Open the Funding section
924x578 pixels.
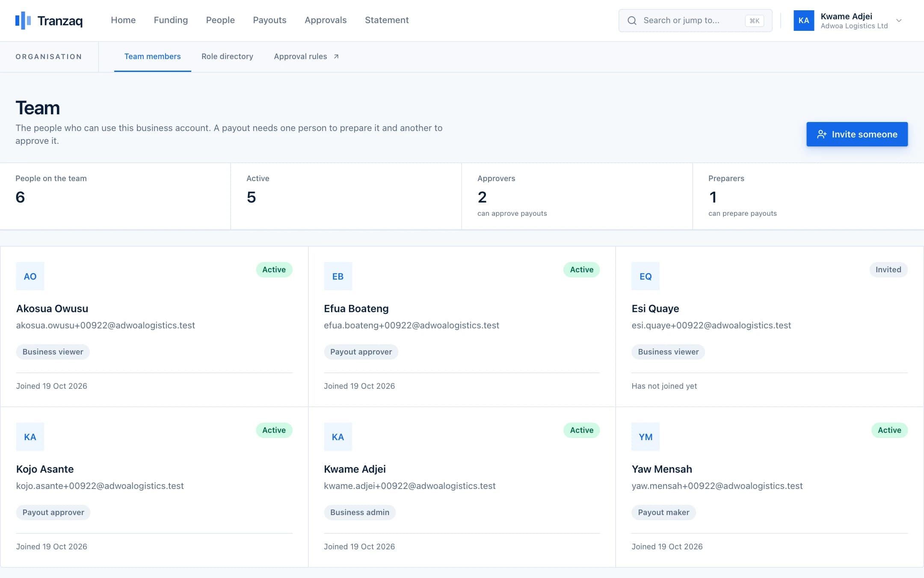pos(171,20)
